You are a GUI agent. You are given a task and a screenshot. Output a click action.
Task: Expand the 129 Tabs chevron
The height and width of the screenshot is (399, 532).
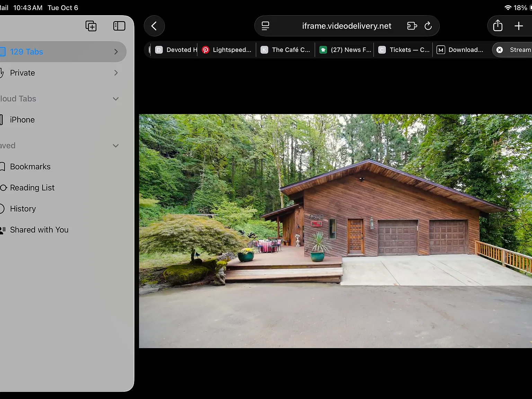coord(116,52)
